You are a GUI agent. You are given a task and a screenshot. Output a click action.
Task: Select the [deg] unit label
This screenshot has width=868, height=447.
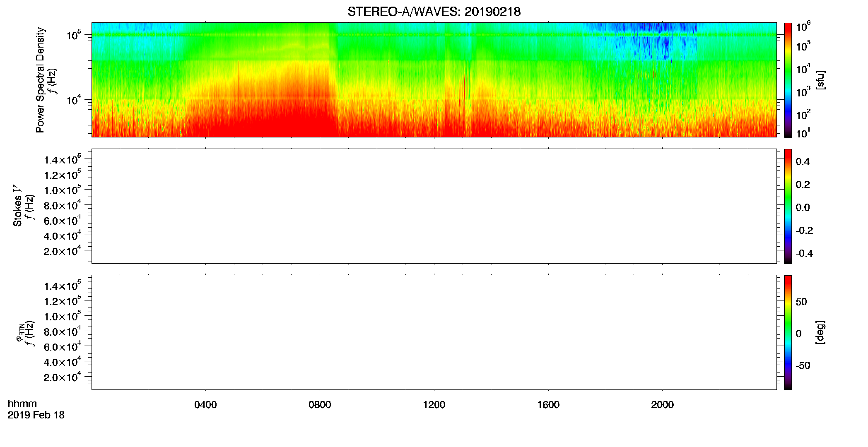[x=820, y=332]
